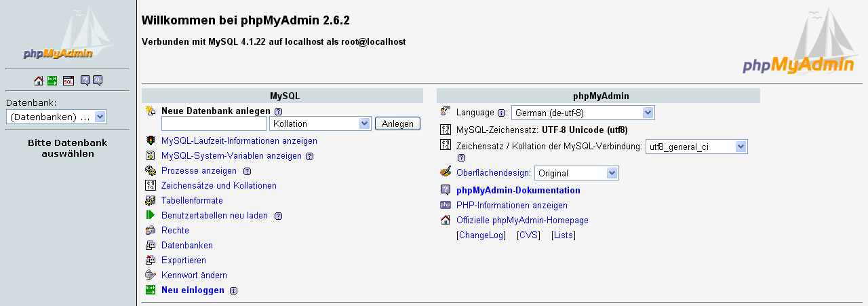Click the help icon beside Prozesse anzeigen

point(247,172)
